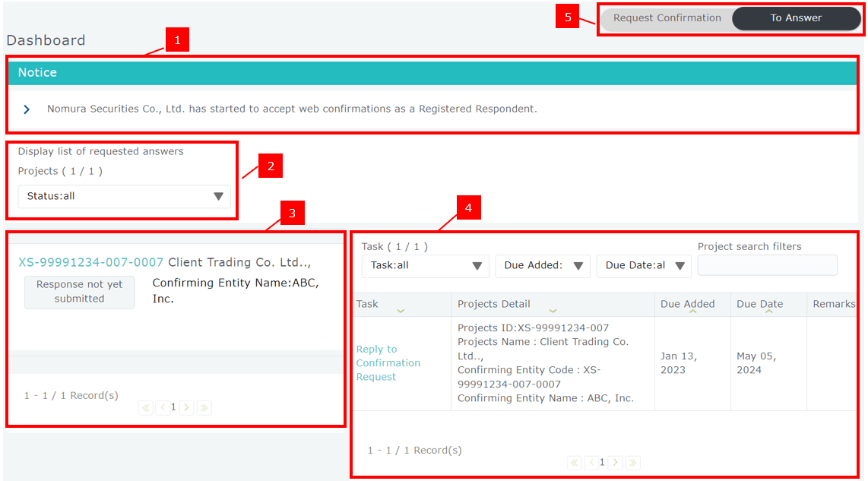The image size is (868, 481).
Task: Open project link XS-99991234-007-0007
Action: point(91,262)
